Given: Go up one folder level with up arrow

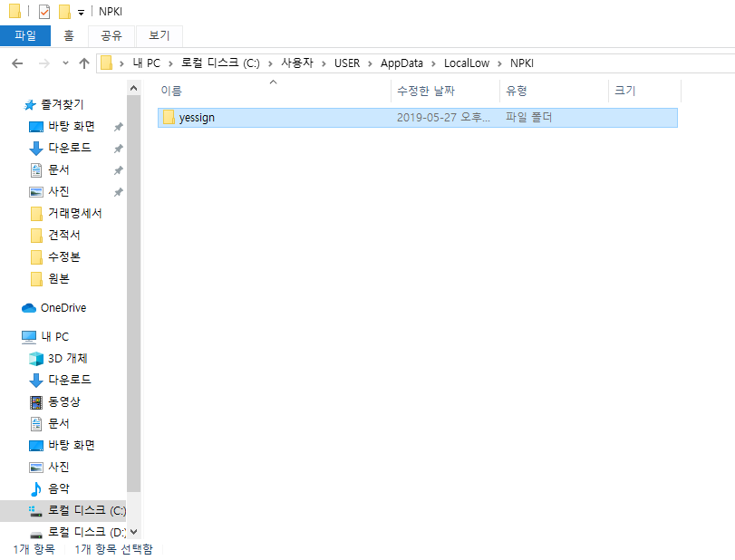Looking at the screenshot, I should 84,63.
